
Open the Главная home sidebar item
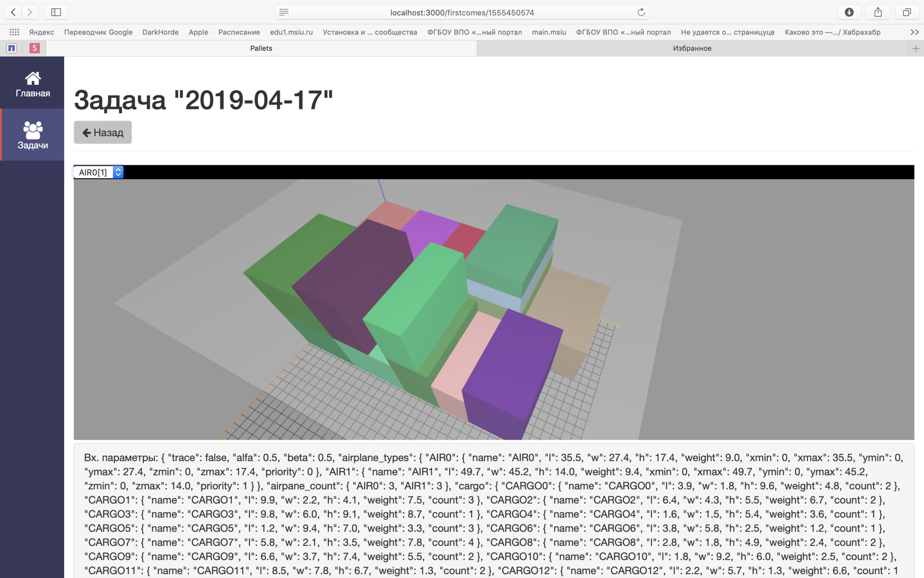coord(33,84)
